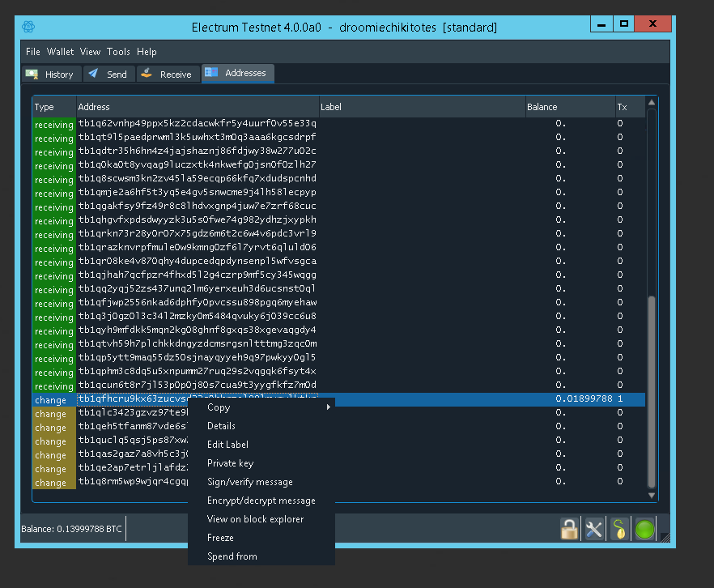Screen dimensions: 714x588
Task: Select address starting with tb1q3j0gz0l3c34l2
Action: pyautogui.click(x=198, y=316)
